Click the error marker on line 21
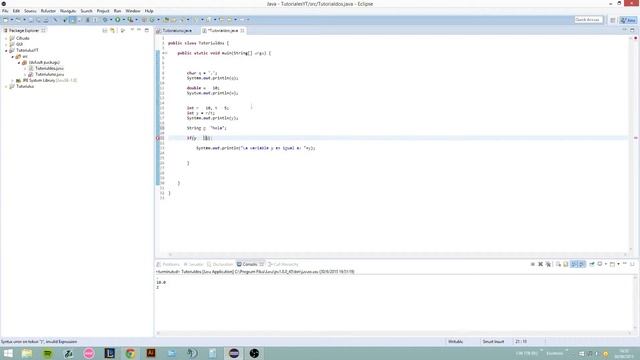This screenshot has height=360, width=640. click(158, 138)
